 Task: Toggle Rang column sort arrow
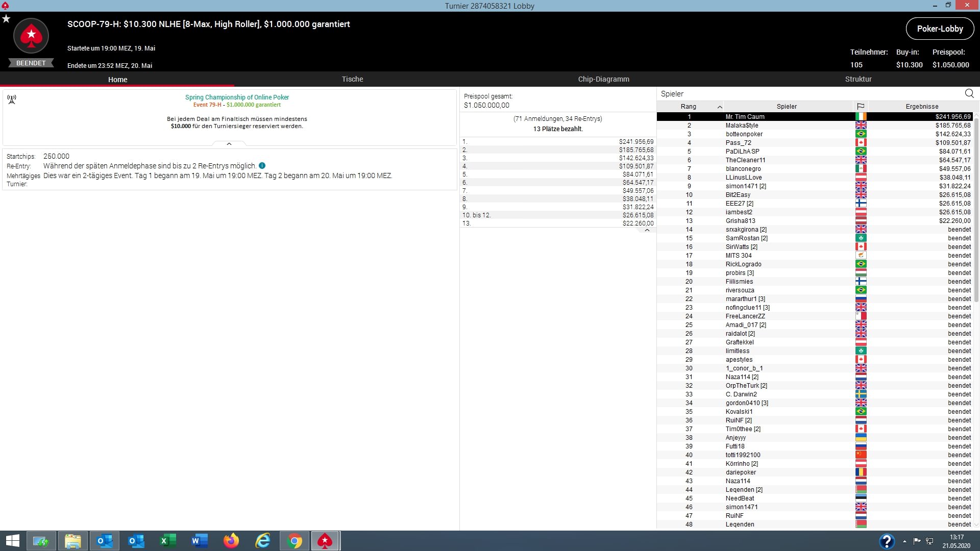tap(720, 107)
